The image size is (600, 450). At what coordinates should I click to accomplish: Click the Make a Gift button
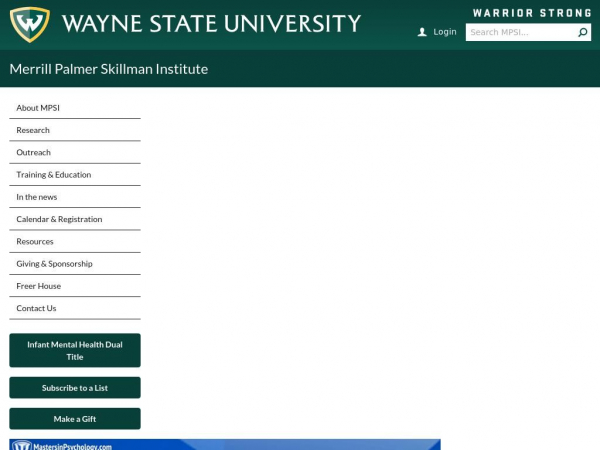(x=75, y=419)
